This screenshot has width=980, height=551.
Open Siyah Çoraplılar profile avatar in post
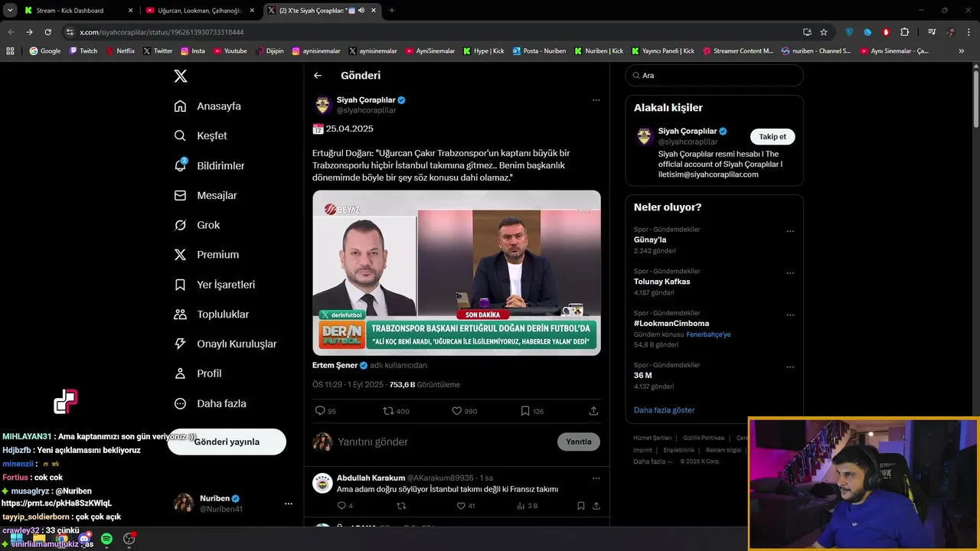[322, 105]
